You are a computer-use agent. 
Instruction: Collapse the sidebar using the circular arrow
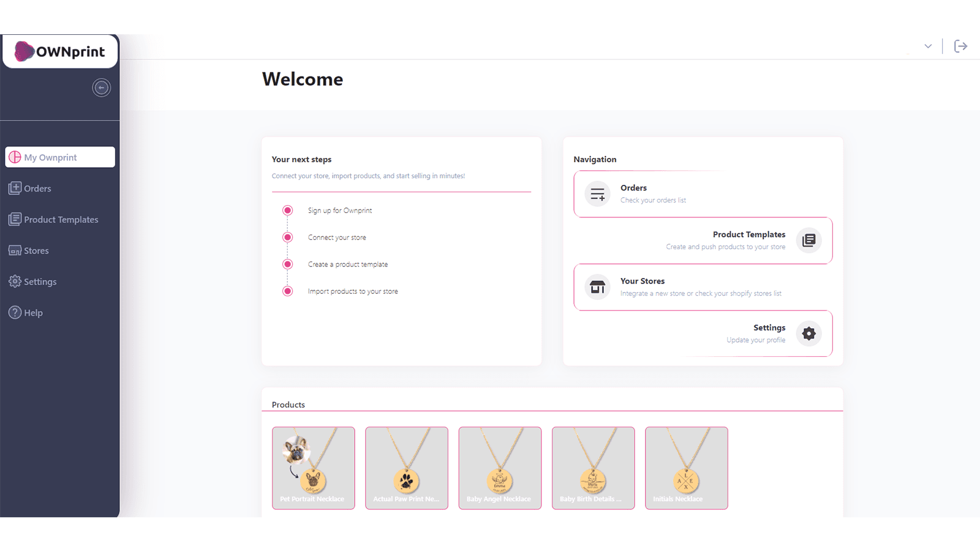(101, 88)
